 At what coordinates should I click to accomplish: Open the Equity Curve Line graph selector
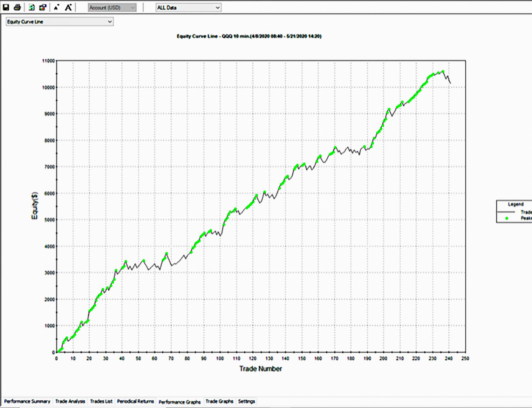pyautogui.click(x=60, y=22)
